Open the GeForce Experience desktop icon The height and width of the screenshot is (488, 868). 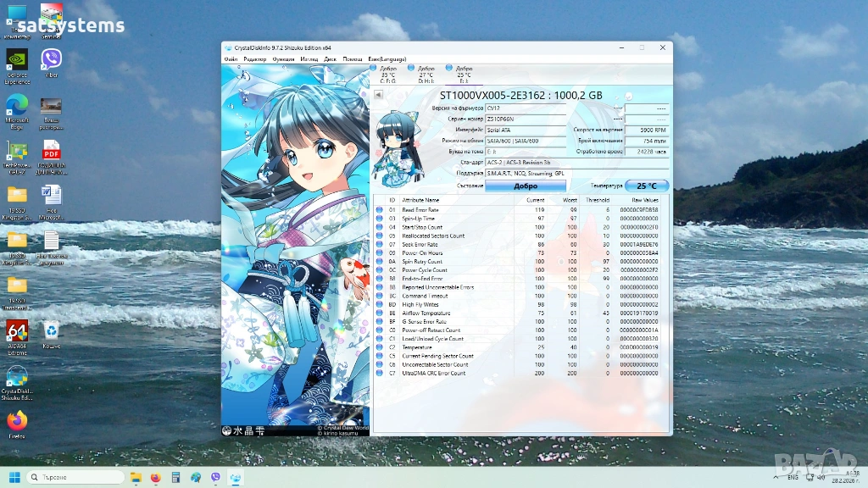(x=17, y=63)
